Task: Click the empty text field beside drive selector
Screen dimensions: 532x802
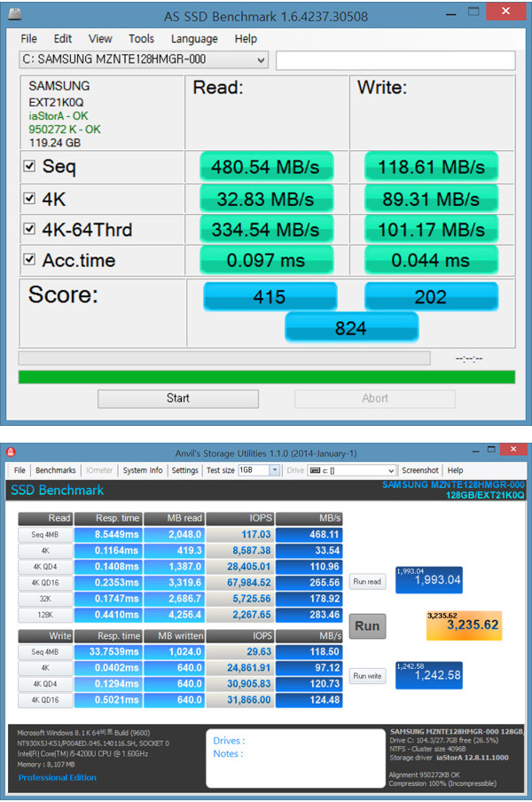Action: tap(395, 60)
